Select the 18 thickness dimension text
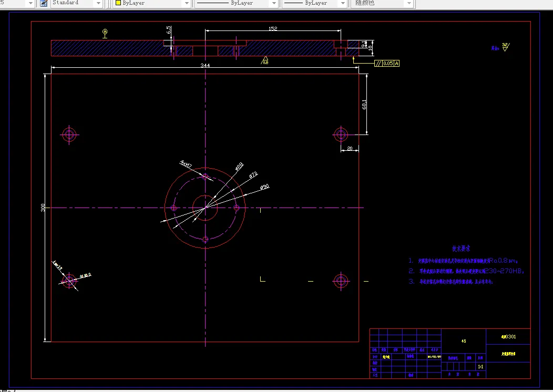This screenshot has width=553, height=392. point(370,48)
